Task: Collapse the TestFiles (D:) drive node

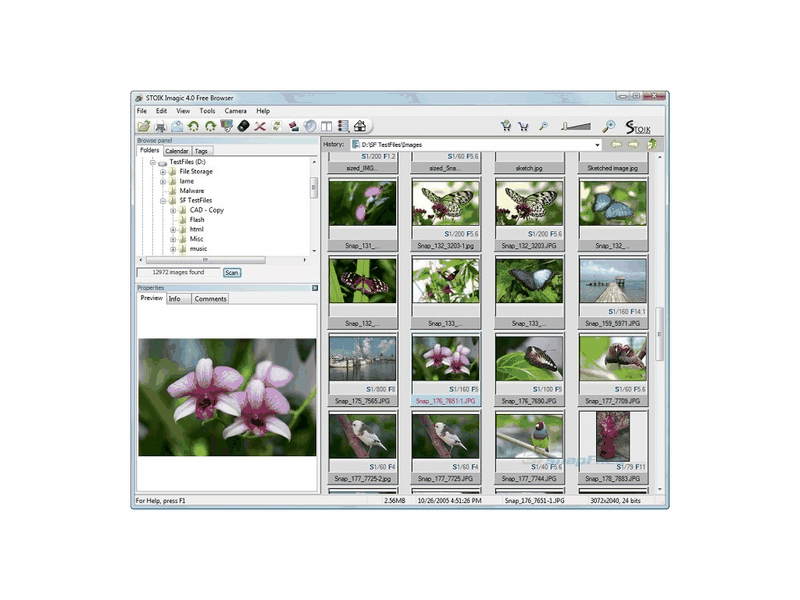Action: 153,162
